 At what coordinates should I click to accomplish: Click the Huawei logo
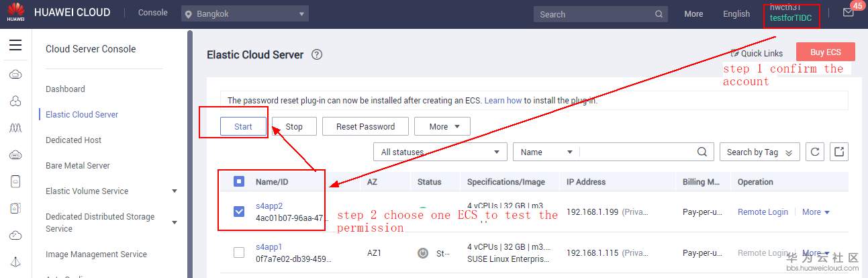click(x=15, y=12)
